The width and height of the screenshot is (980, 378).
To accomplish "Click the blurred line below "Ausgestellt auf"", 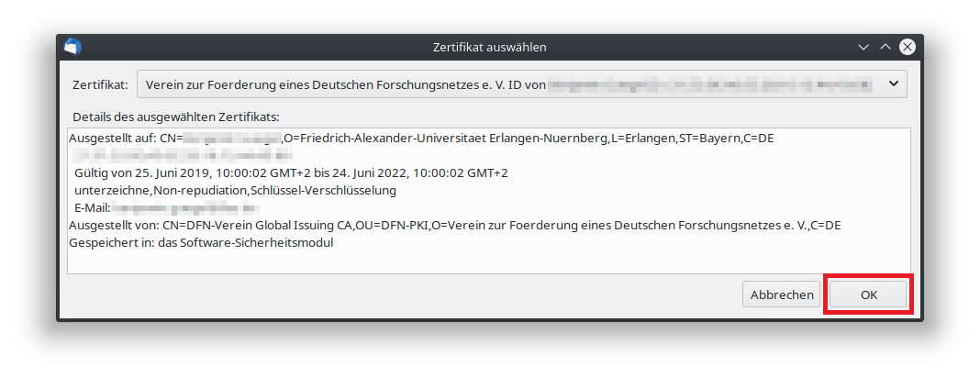I will (182, 155).
